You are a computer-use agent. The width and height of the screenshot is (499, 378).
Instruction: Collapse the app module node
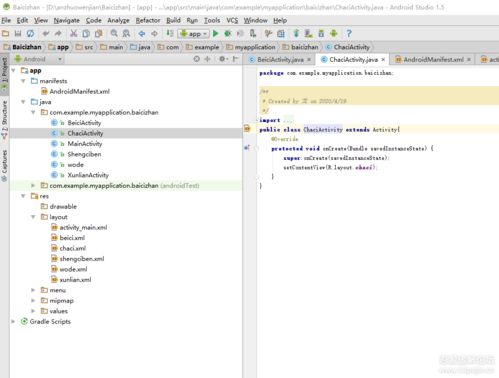(14, 70)
